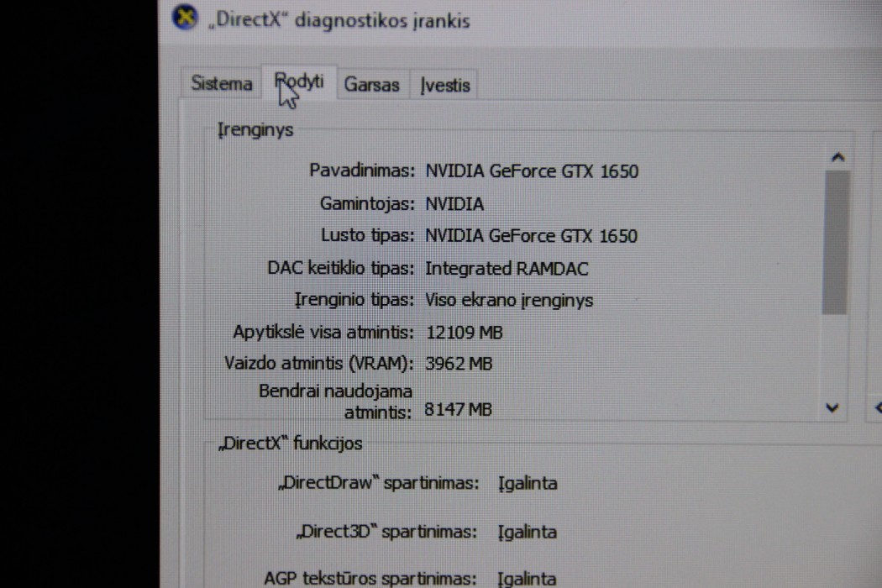Click the Lusto tipas label
882x588 pixels.
coord(367,235)
